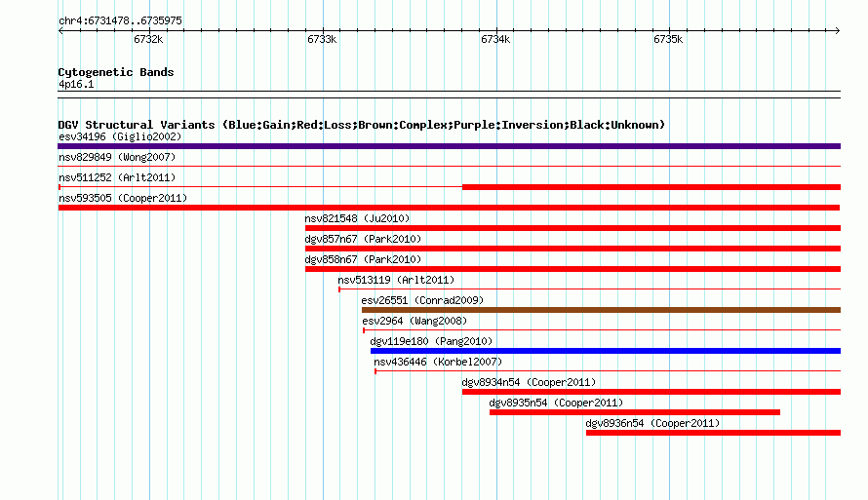Select the 4p16.1 band label

click(76, 84)
